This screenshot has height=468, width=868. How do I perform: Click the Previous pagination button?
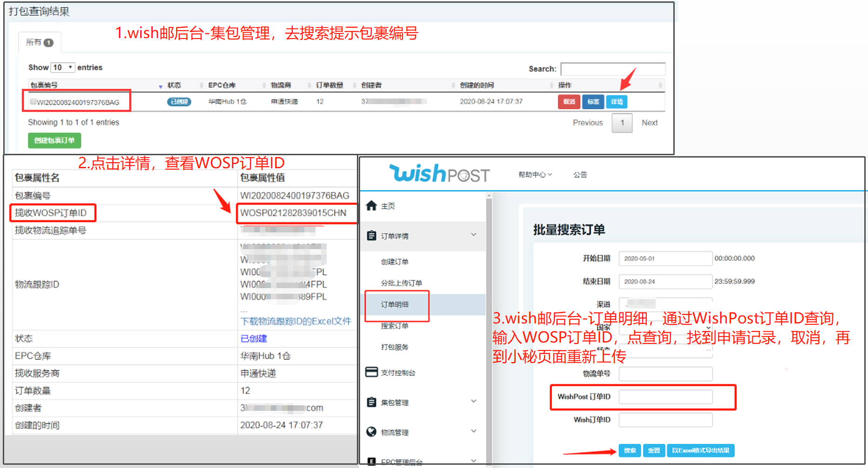(x=587, y=123)
